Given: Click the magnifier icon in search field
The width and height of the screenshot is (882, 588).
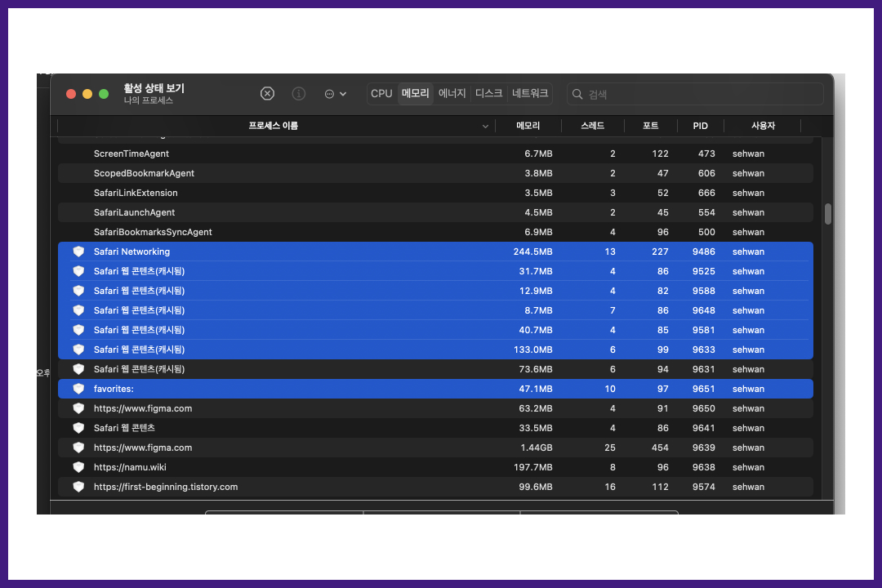Looking at the screenshot, I should click(x=577, y=94).
